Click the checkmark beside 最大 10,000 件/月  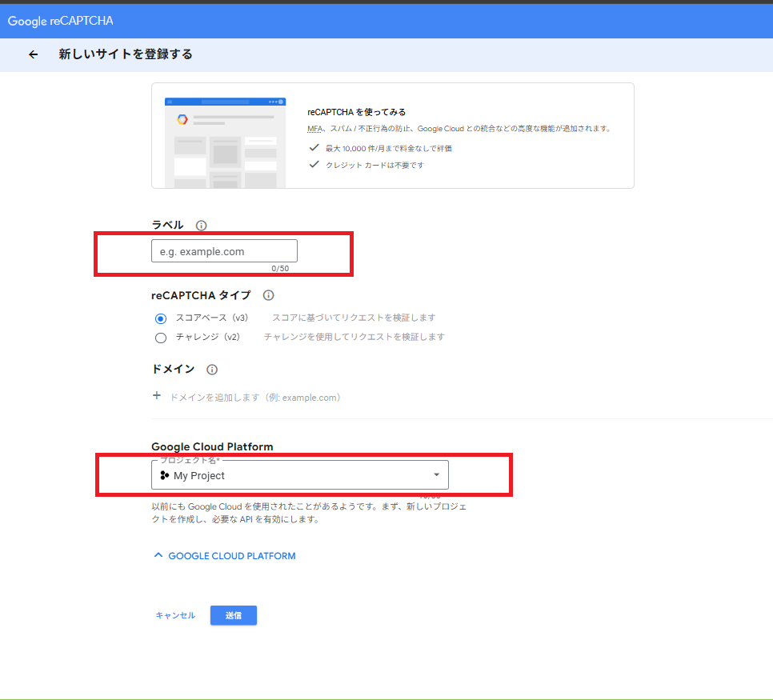click(314, 148)
